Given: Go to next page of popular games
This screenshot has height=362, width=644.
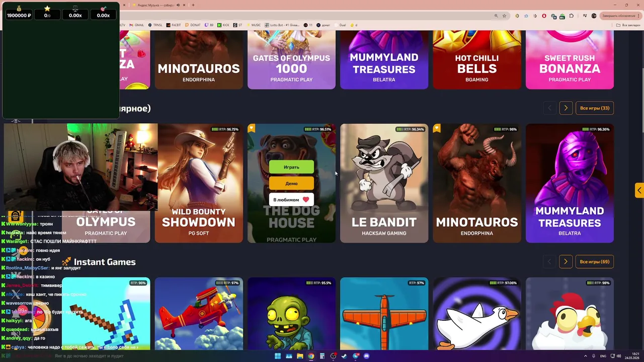Looking at the screenshot, I should tap(566, 108).
